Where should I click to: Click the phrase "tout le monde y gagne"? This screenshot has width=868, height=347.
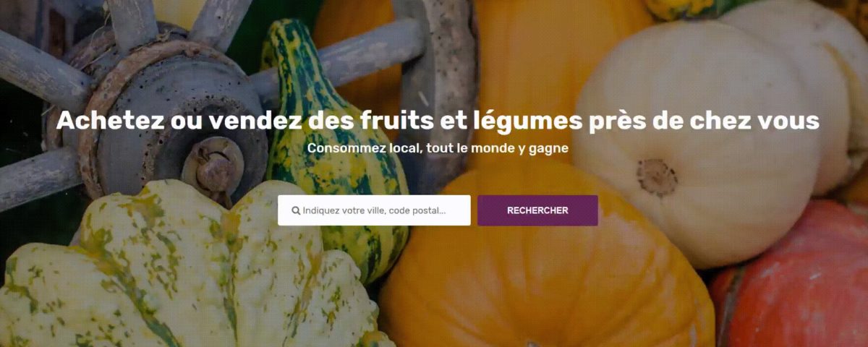coord(489,148)
